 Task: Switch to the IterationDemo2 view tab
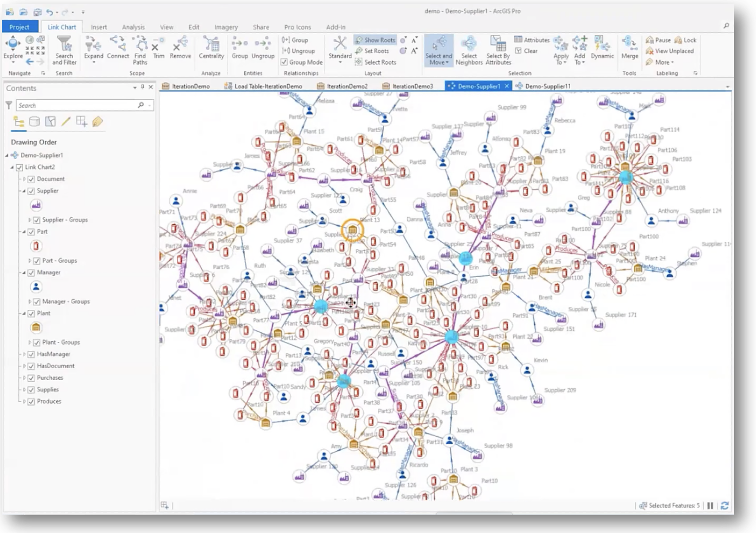[343, 86]
